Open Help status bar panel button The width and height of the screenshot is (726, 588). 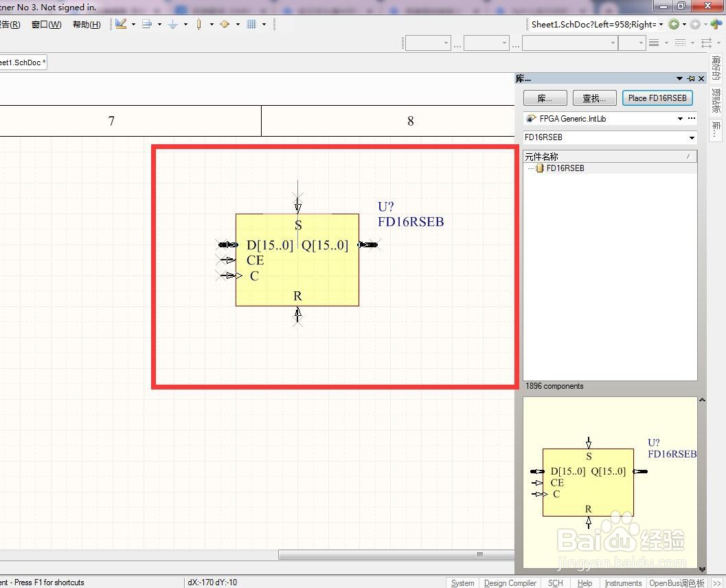(585, 583)
